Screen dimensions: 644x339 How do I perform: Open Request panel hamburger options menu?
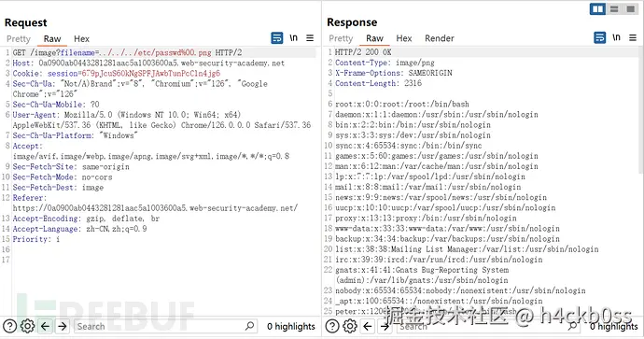point(310,38)
